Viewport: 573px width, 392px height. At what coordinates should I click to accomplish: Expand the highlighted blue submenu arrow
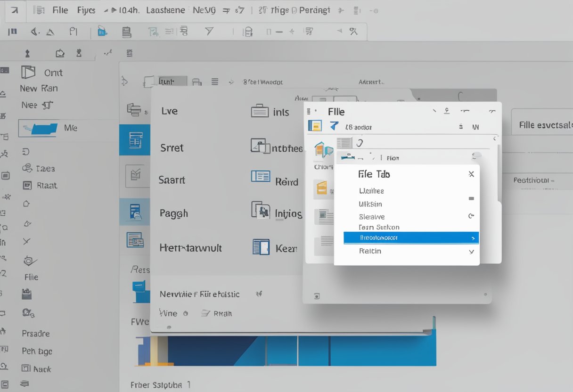473,238
